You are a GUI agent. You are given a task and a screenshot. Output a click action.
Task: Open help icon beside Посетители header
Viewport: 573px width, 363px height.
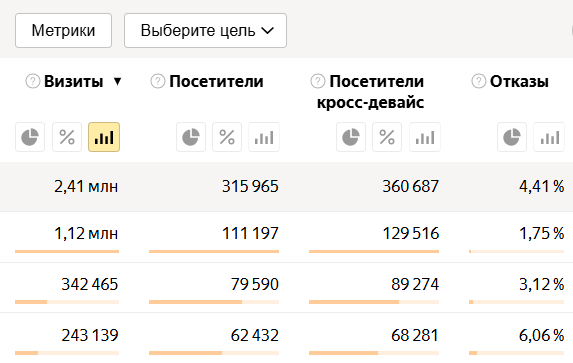coord(158,81)
